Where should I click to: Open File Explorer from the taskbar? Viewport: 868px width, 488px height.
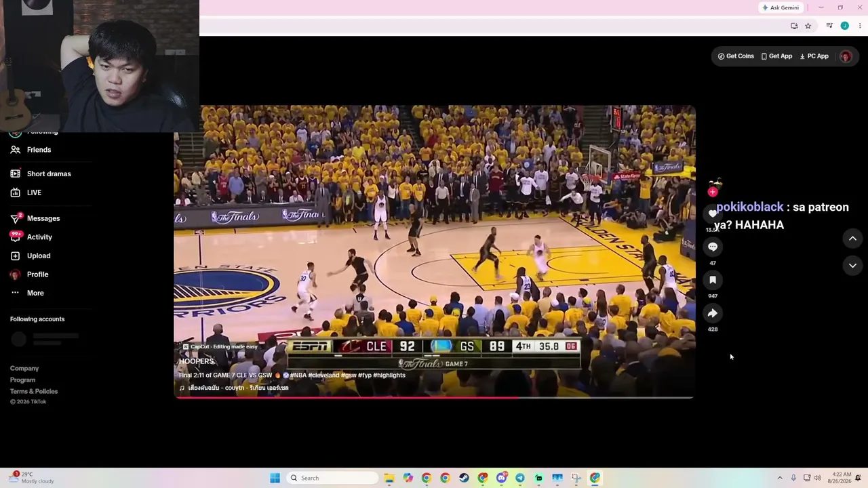tap(389, 478)
